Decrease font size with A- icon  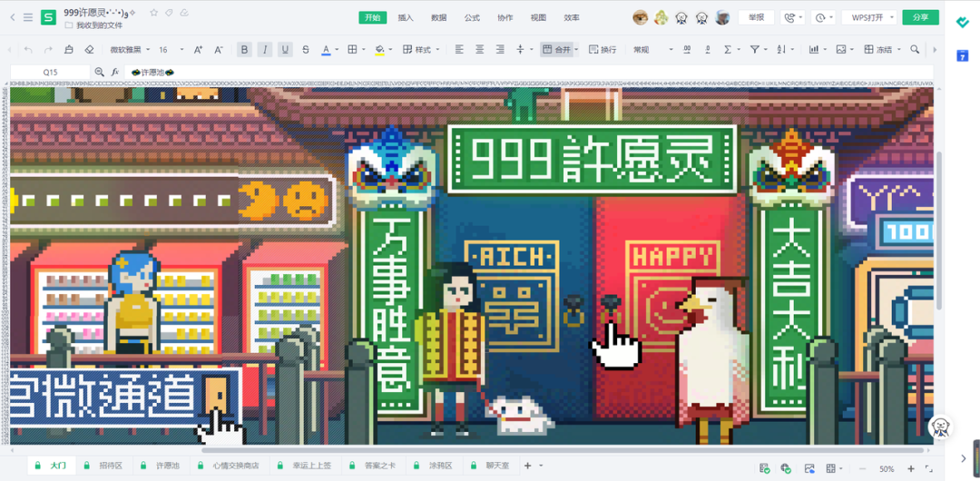pos(219,49)
